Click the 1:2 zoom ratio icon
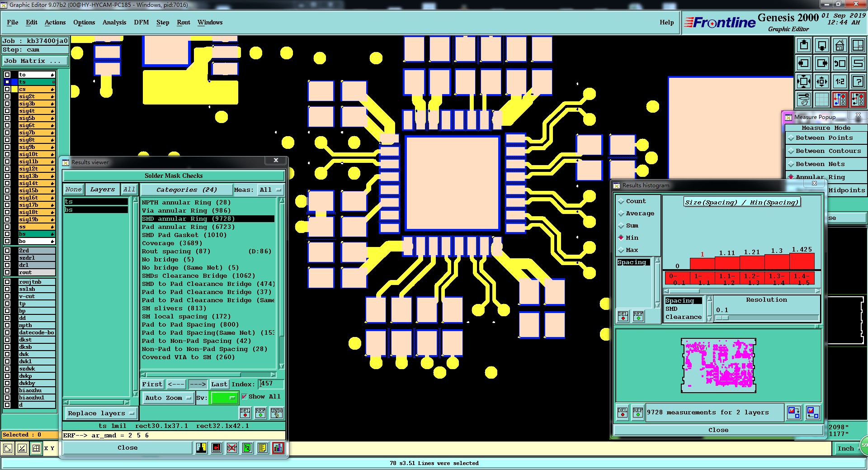This screenshot has width=868, height=470. 840,81
